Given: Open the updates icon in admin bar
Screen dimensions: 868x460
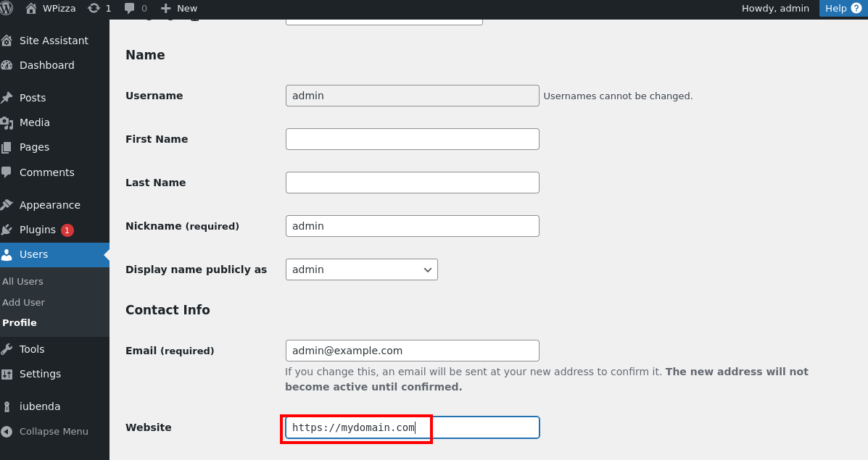Looking at the screenshot, I should [x=94, y=8].
